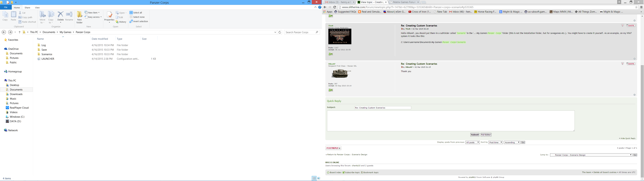Quote ThvN's post about Scenario subfolder

(631, 25)
